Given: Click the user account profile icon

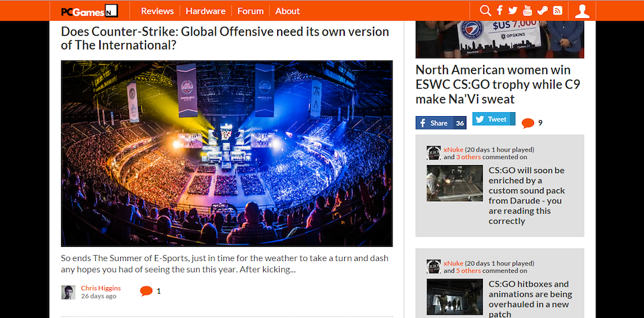Looking at the screenshot, I should [x=582, y=11].
